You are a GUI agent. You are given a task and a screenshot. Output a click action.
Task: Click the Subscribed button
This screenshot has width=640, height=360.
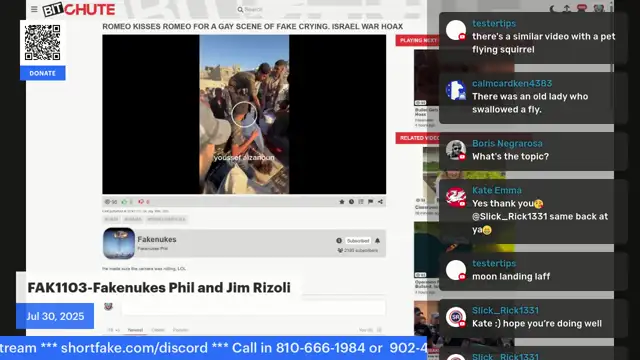pos(358,241)
